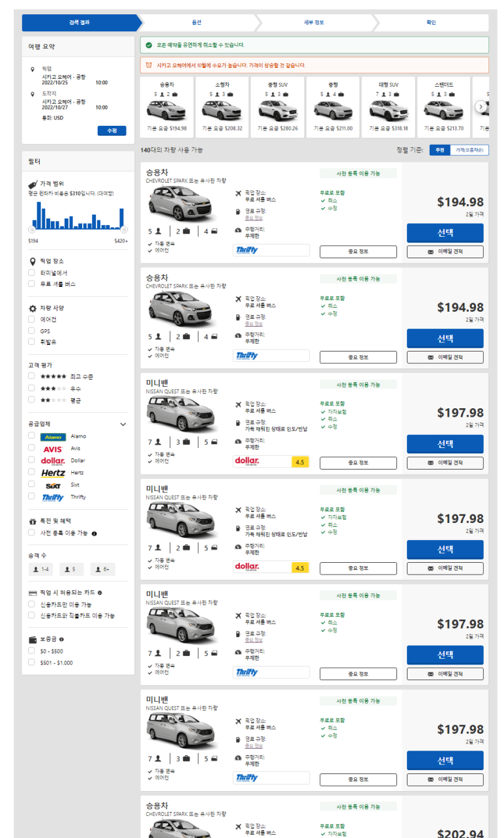Click the minimum price slider handle at $194

[x=32, y=230]
